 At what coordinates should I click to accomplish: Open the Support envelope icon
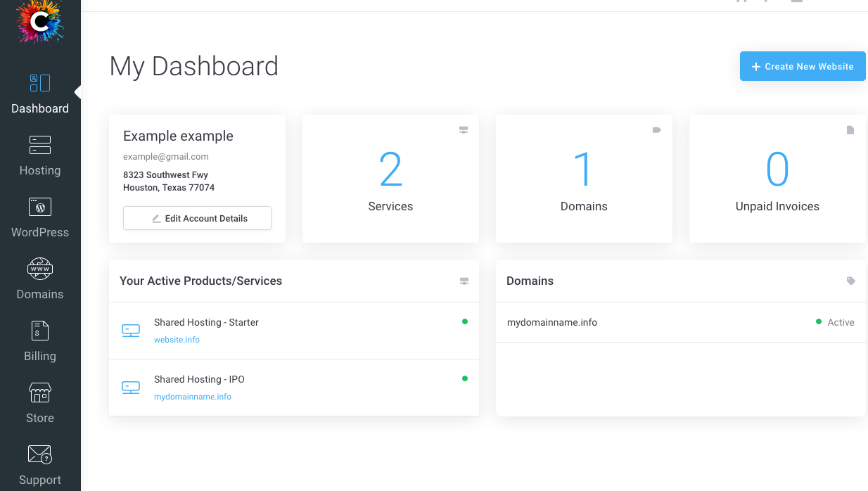pyautogui.click(x=40, y=454)
